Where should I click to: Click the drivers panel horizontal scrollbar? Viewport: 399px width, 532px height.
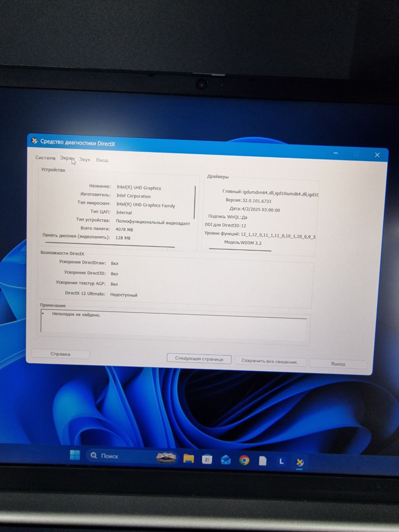[240, 249]
